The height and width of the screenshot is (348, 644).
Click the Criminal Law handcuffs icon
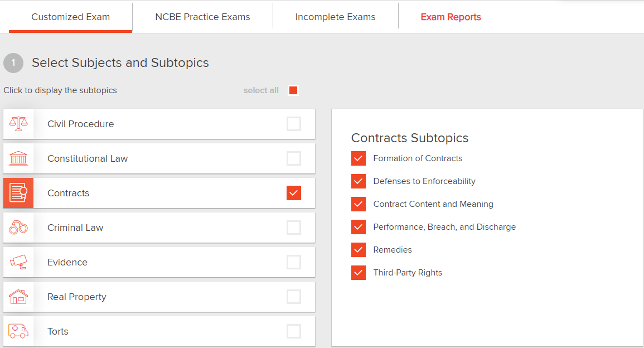click(18, 227)
